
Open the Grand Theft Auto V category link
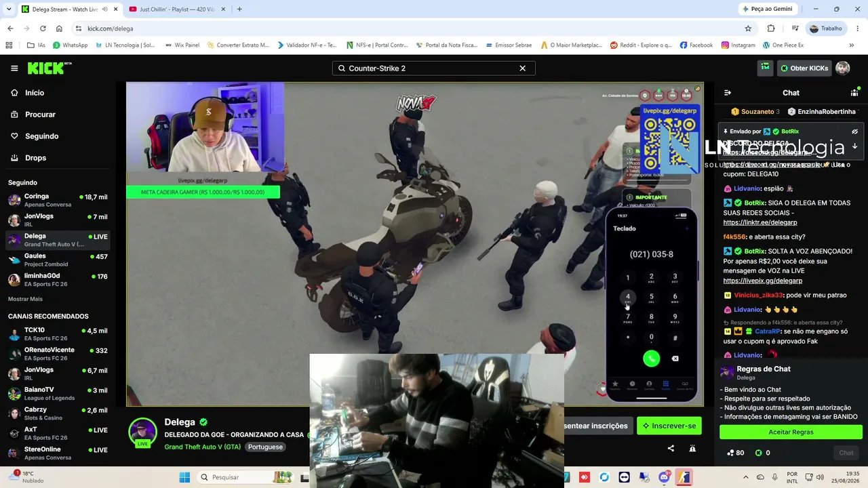[202, 447]
